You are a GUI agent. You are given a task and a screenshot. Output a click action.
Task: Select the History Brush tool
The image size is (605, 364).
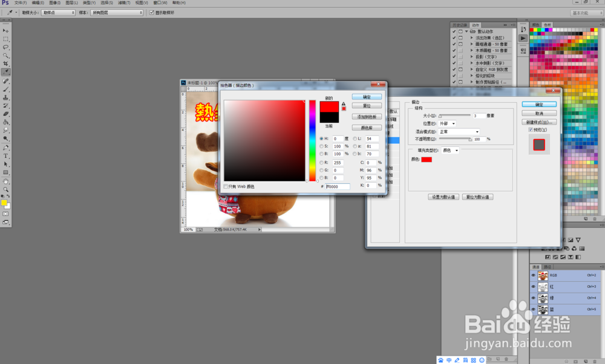point(6,106)
